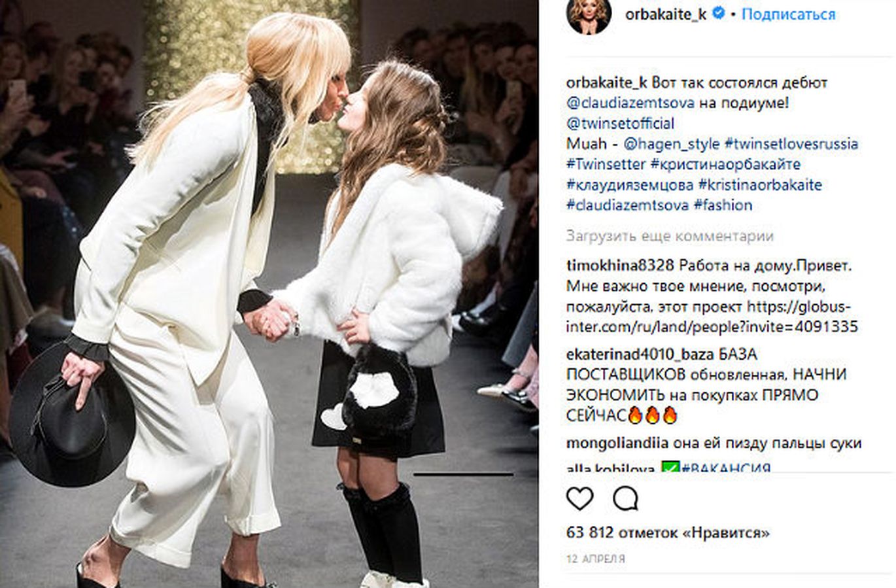Click the #Twinsetter hashtag
The image size is (896, 588).
pyautogui.click(x=606, y=164)
